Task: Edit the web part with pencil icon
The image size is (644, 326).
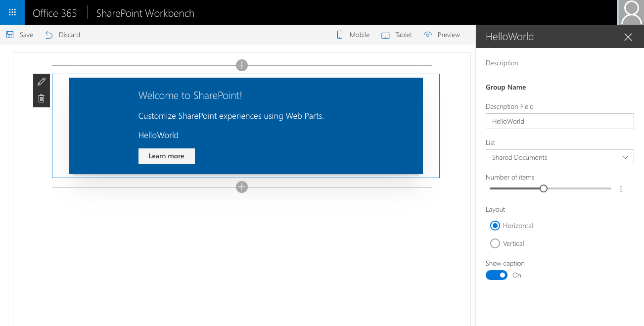Action: click(42, 82)
